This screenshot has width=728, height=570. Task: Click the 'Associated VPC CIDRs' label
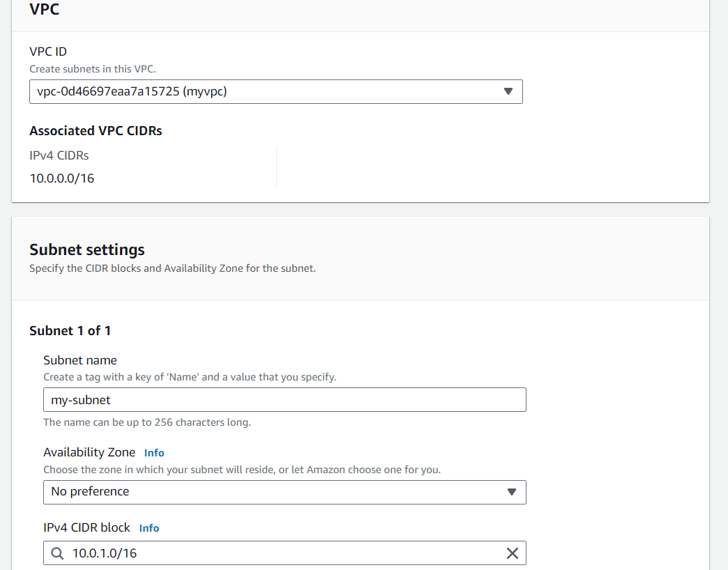point(96,131)
